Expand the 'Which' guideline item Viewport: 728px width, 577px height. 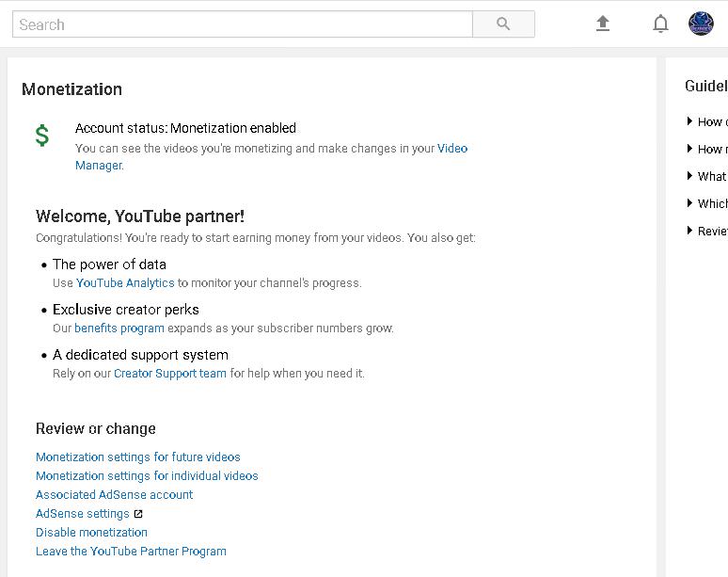point(707,203)
